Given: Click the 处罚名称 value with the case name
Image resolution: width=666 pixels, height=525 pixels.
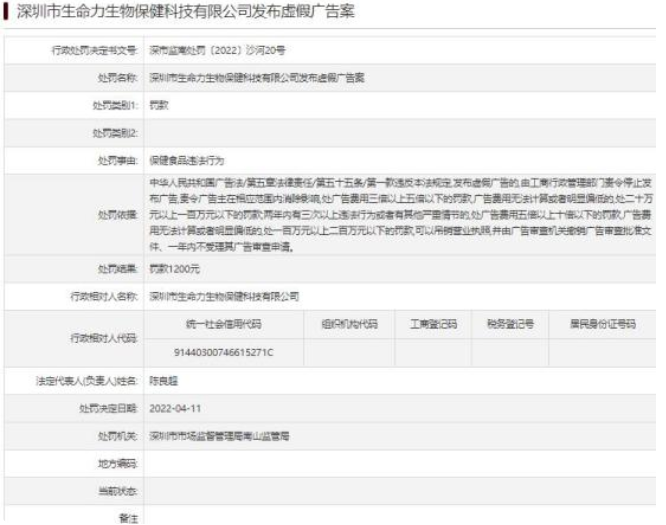Looking at the screenshot, I should click(x=257, y=78).
